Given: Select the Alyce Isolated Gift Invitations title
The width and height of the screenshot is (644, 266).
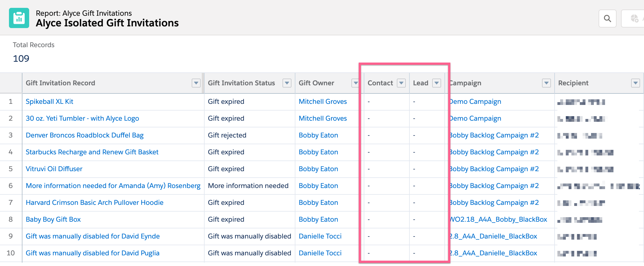Looking at the screenshot, I should pos(107,23).
